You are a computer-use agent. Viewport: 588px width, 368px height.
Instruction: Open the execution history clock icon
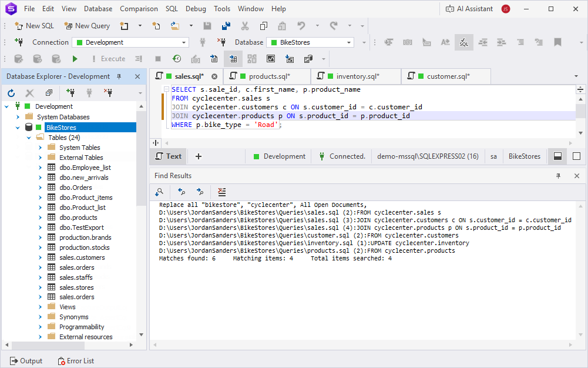[x=176, y=59]
